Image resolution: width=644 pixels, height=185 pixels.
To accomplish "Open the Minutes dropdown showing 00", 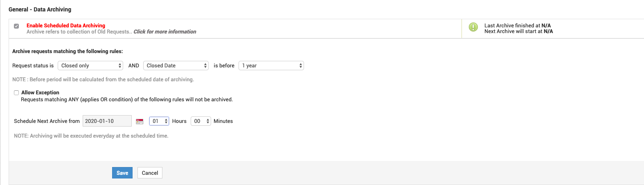I will (201, 121).
